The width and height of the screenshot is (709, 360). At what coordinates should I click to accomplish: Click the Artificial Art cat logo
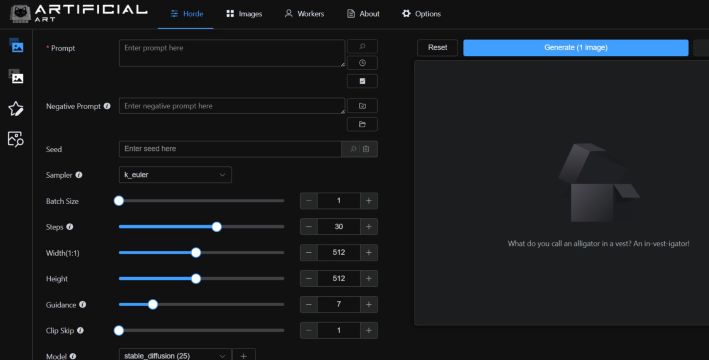[20, 14]
